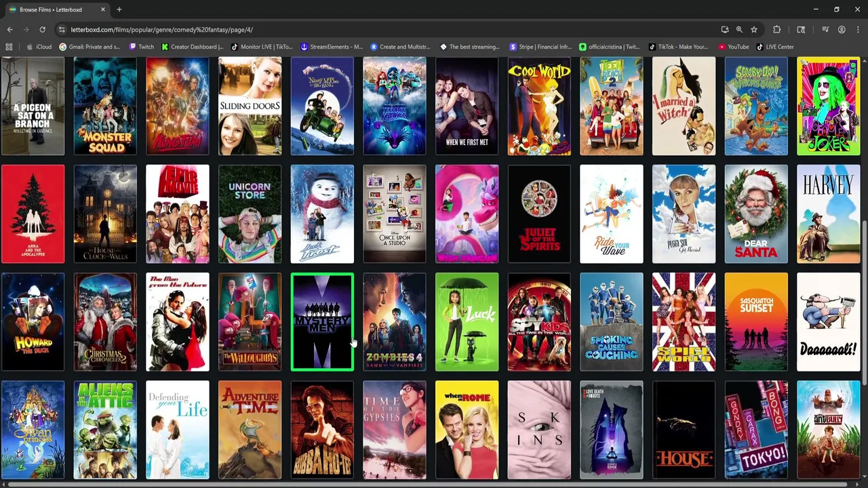The height and width of the screenshot is (488, 868).
Task: Open the Christmas Chronicles 2 poster
Action: click(105, 322)
